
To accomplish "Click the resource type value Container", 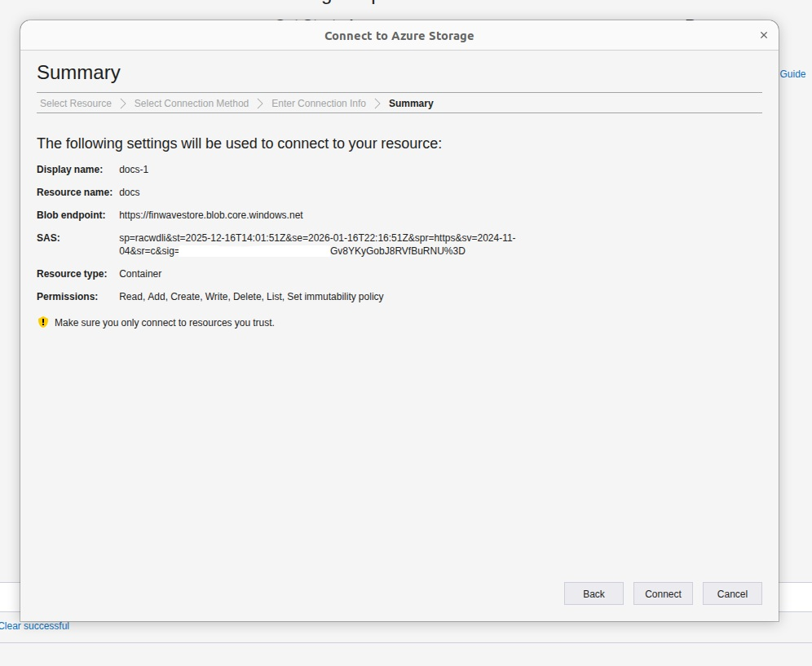I will click(140, 273).
